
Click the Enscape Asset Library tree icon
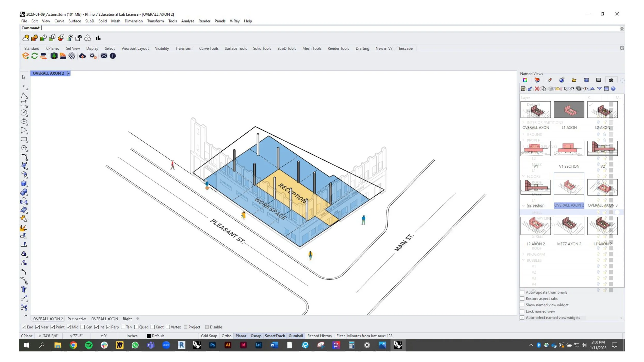[x=54, y=56]
